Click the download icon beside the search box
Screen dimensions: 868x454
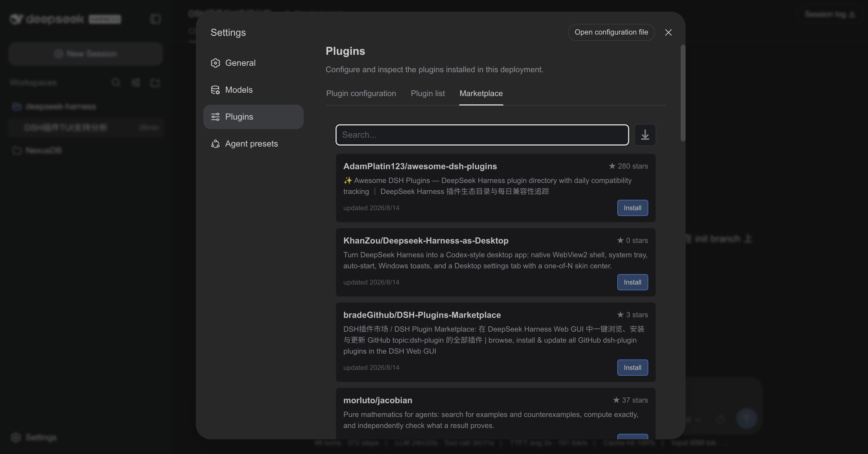(x=645, y=135)
